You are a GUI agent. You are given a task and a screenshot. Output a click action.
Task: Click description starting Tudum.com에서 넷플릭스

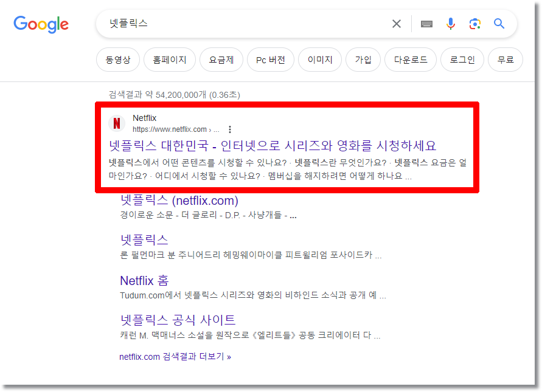(x=253, y=295)
